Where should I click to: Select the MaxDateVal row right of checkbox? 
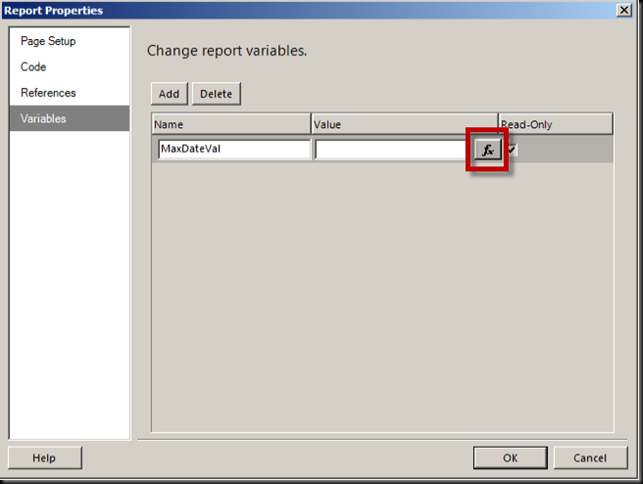click(565, 149)
